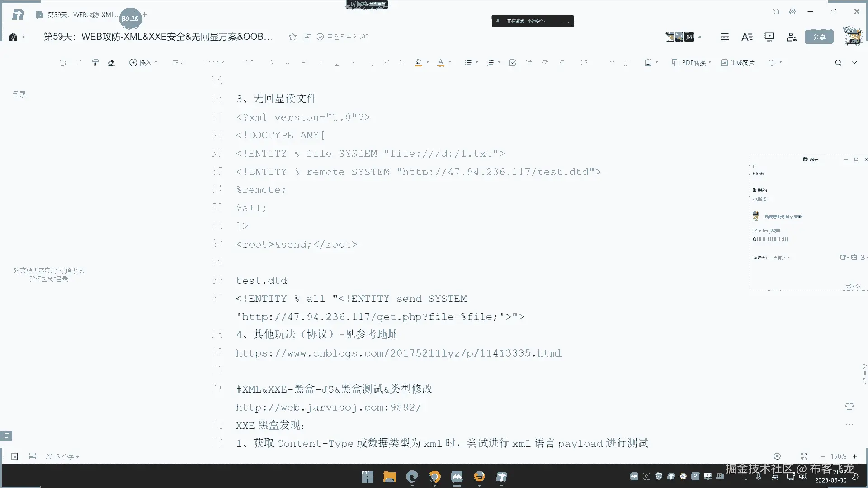
Task: Select the 第59天 document tab
Action: [x=77, y=15]
